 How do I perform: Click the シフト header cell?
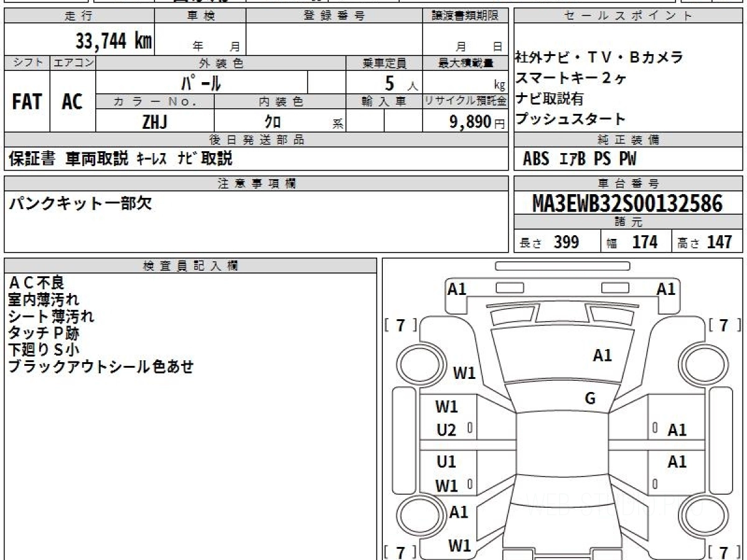(x=27, y=63)
